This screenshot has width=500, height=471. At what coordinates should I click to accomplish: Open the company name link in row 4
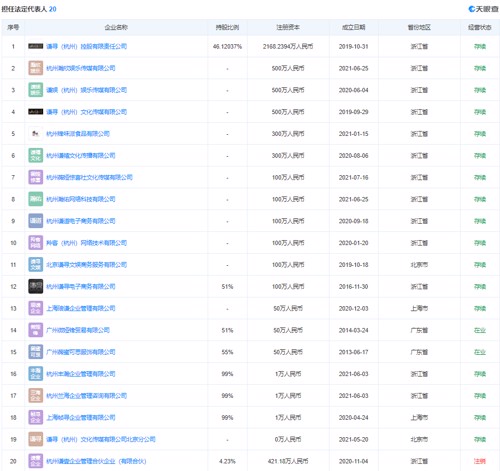tap(87, 112)
